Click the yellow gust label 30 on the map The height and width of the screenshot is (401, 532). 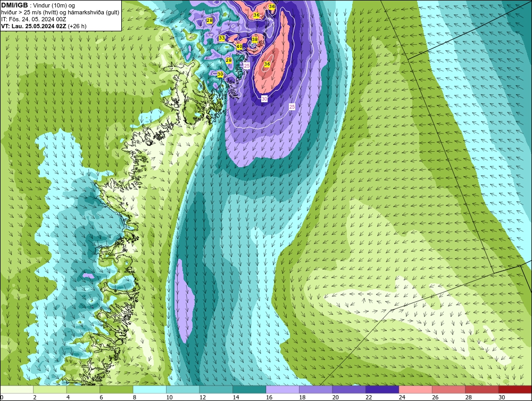(x=220, y=74)
